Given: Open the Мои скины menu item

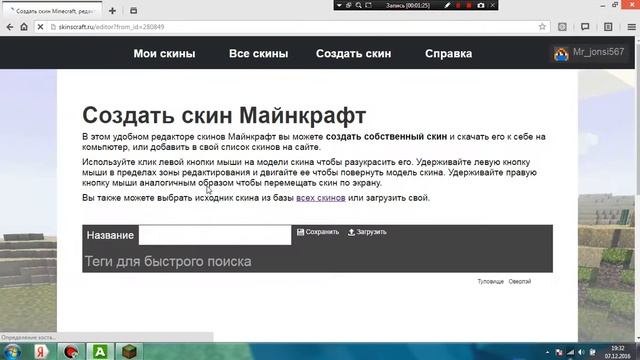Looking at the screenshot, I should tap(164, 53).
